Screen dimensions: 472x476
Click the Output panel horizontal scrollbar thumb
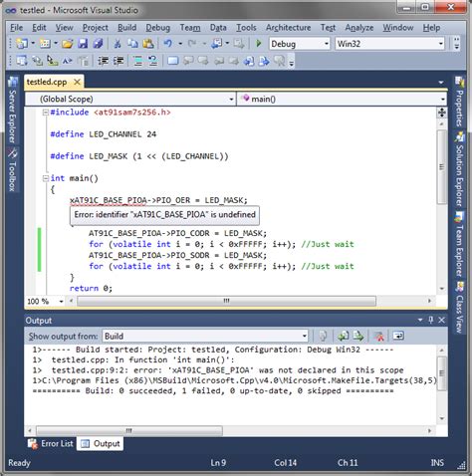point(129,431)
